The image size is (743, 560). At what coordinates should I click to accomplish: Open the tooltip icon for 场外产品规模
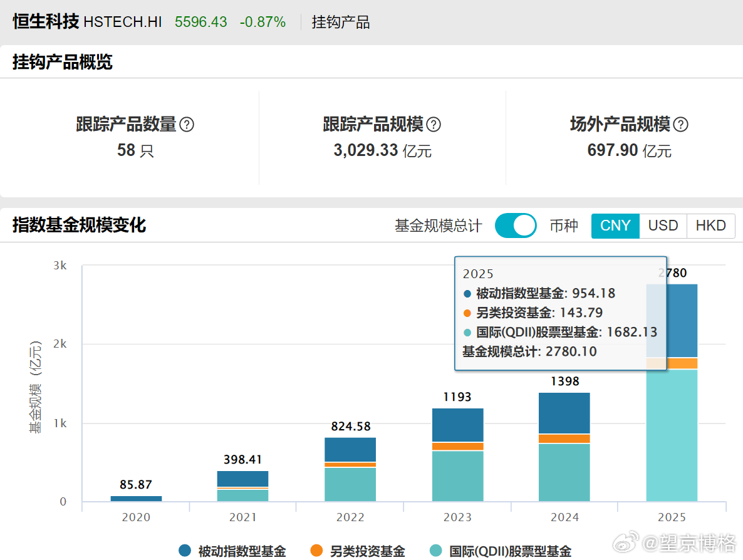tap(682, 125)
